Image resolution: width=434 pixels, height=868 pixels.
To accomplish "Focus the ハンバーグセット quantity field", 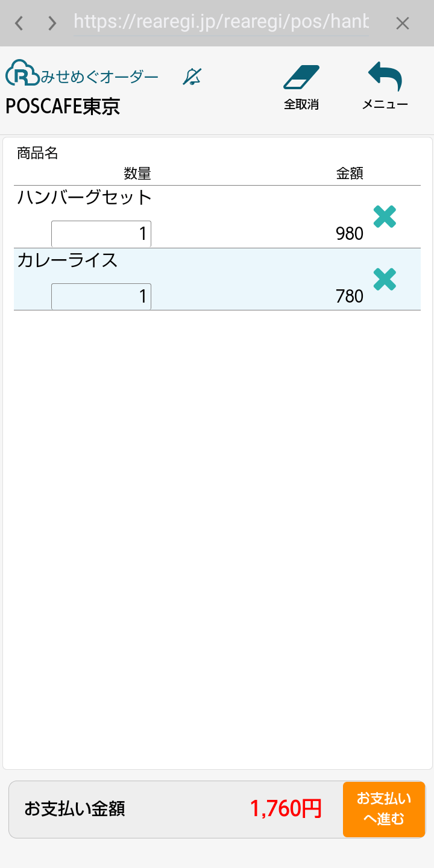I will point(101,234).
